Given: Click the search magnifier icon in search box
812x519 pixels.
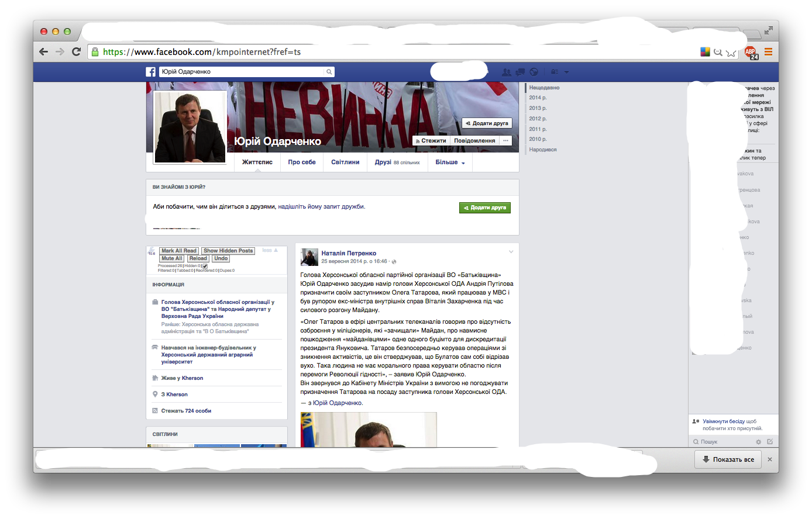Looking at the screenshot, I should click(329, 71).
